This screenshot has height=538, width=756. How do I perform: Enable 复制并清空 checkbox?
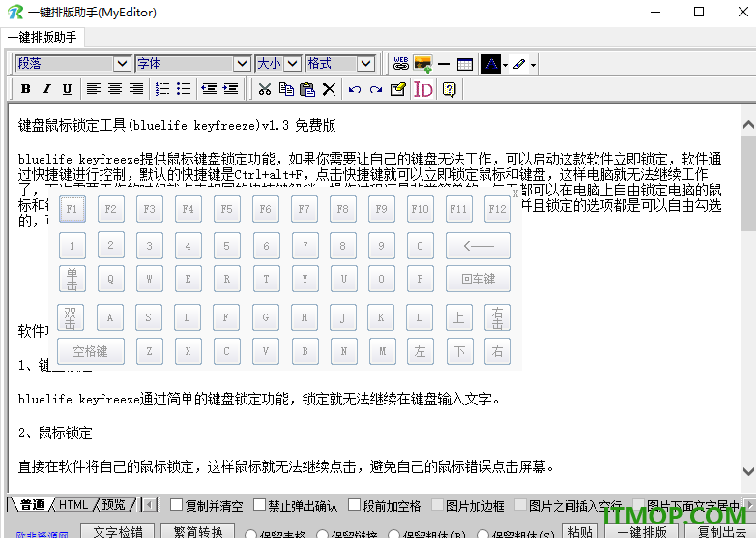pyautogui.click(x=177, y=505)
